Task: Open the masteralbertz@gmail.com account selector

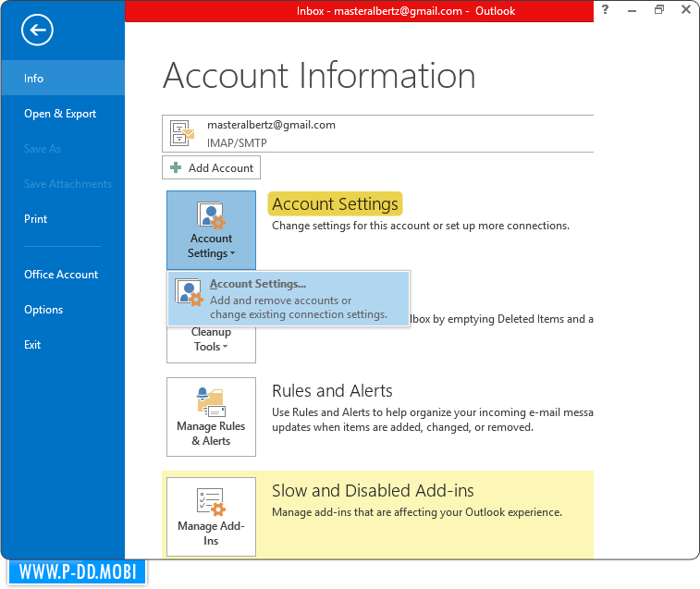Action: coord(379,133)
